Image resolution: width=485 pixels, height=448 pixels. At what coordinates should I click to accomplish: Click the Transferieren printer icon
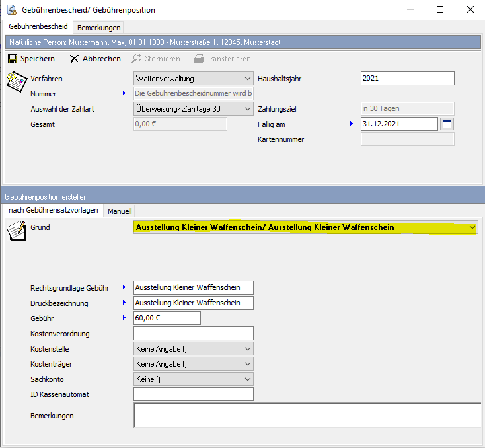coord(199,59)
